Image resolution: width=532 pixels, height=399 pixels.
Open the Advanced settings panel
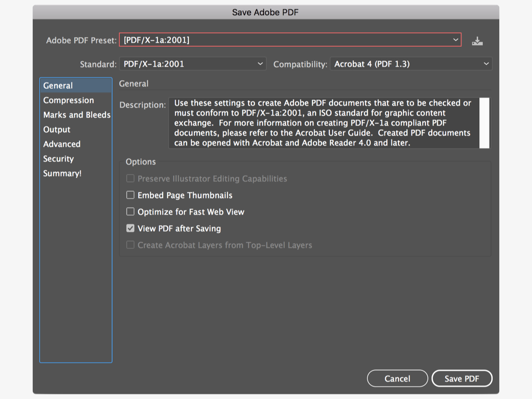pyautogui.click(x=62, y=144)
